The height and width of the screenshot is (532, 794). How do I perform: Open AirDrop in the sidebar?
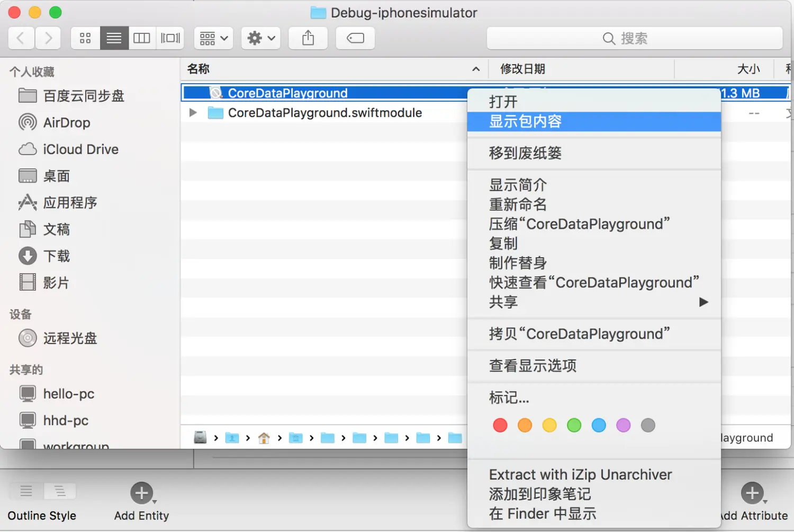coord(54,123)
